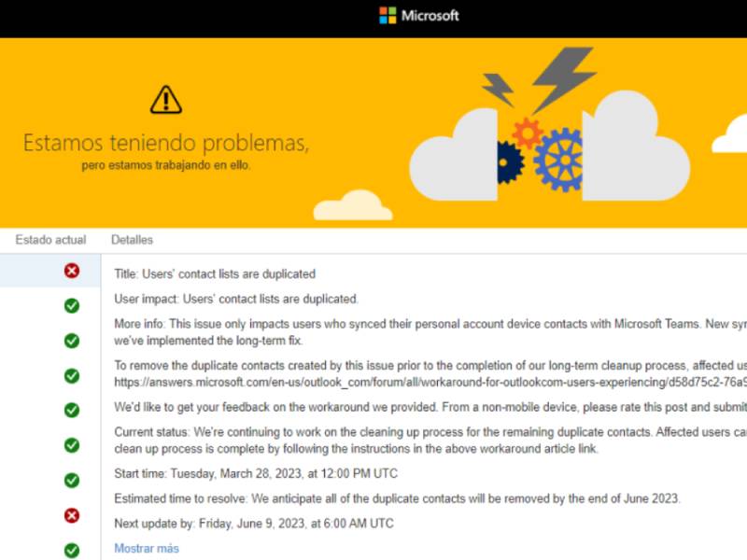The width and height of the screenshot is (747, 560).
Task: Switch to the Detalles tab
Action: (x=131, y=239)
